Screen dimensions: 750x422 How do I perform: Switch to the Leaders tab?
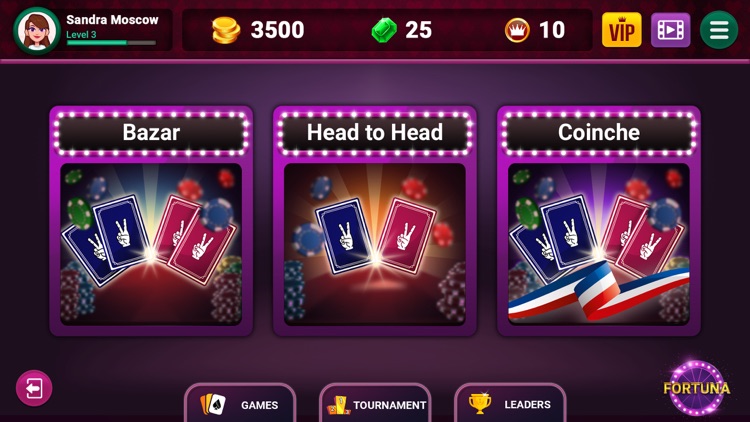[510, 404]
